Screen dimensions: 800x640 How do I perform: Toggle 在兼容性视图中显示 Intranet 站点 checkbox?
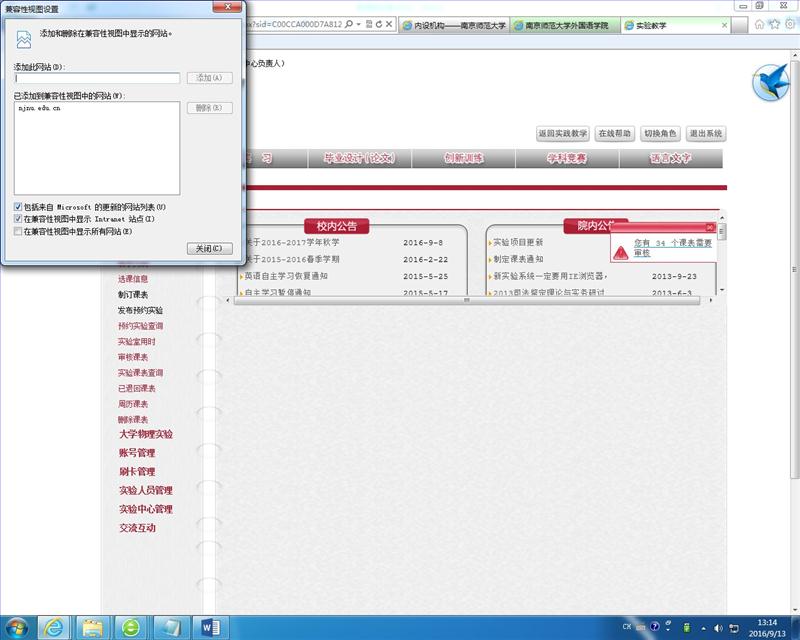(x=18, y=218)
